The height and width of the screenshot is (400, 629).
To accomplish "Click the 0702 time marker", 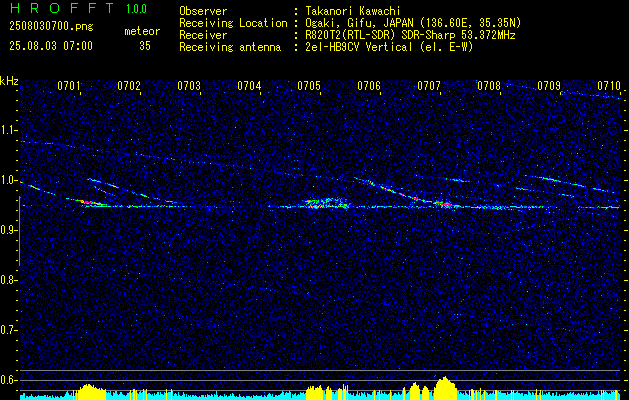I will [x=129, y=85].
